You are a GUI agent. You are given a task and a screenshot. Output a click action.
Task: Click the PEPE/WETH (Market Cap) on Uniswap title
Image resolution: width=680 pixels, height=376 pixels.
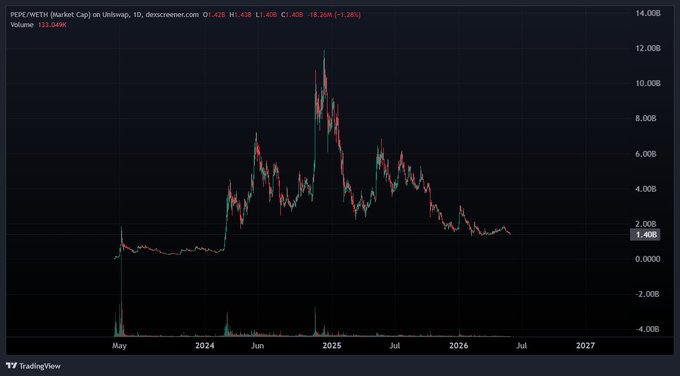coord(70,15)
